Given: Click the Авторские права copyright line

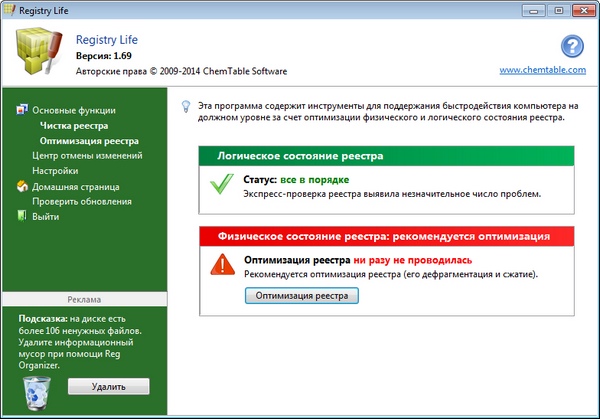Looking at the screenshot, I should [x=181, y=71].
